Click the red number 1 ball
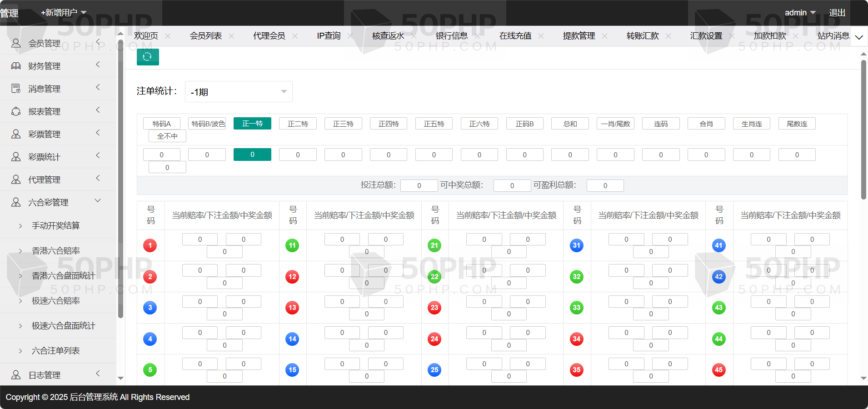Viewport: 868px width, 409px height. point(150,245)
